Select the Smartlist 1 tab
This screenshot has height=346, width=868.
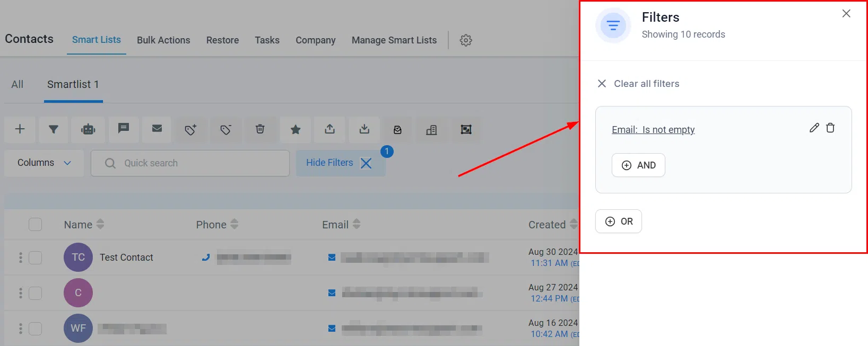[x=73, y=84]
